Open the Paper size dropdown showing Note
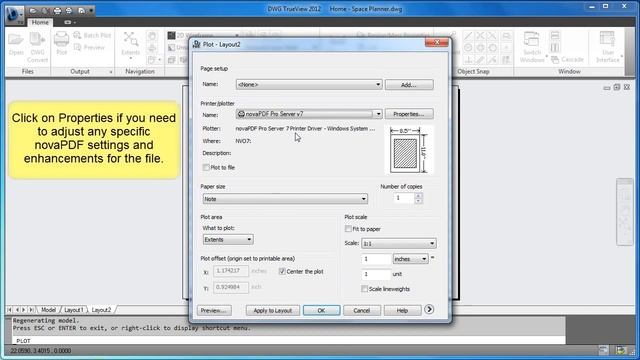 tap(285, 199)
